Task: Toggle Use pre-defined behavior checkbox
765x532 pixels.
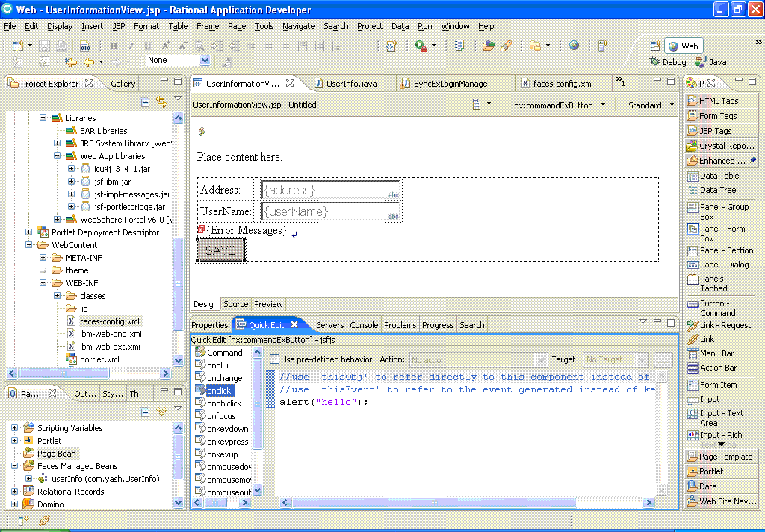Action: pos(275,359)
